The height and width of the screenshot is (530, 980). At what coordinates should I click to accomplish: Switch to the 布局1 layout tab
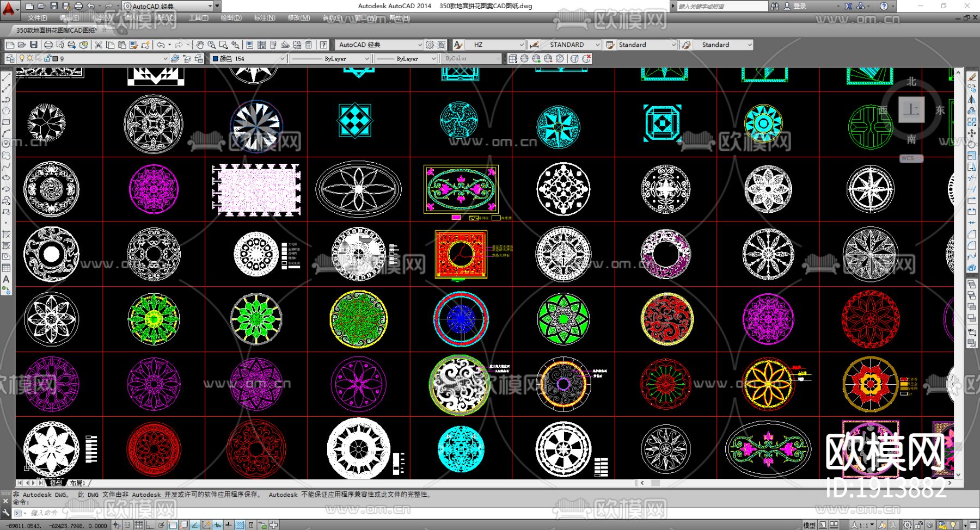coord(77,483)
